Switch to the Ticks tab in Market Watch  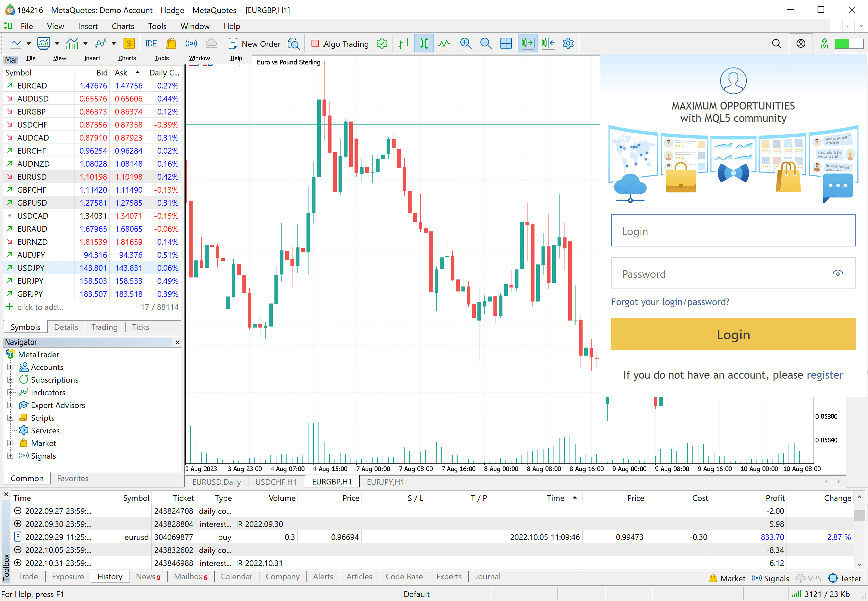(141, 327)
